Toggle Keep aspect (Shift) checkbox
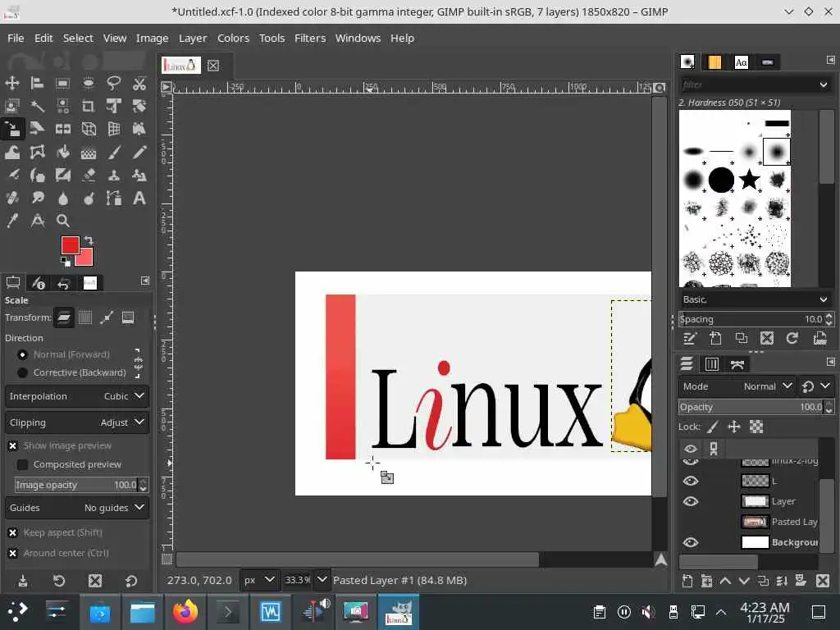 (x=13, y=532)
